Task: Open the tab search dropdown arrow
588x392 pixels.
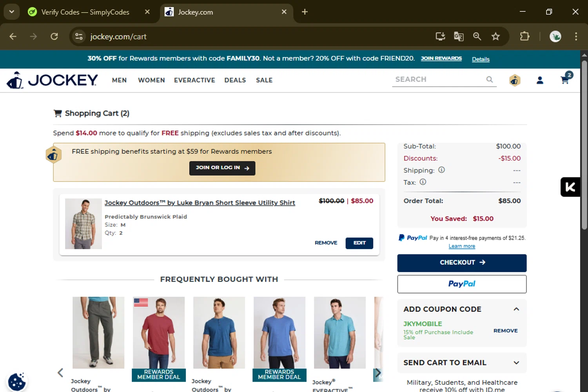Action: coord(11,12)
